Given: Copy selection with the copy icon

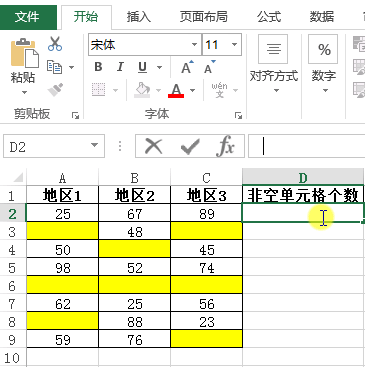Looking at the screenshot, I should tap(54, 67).
